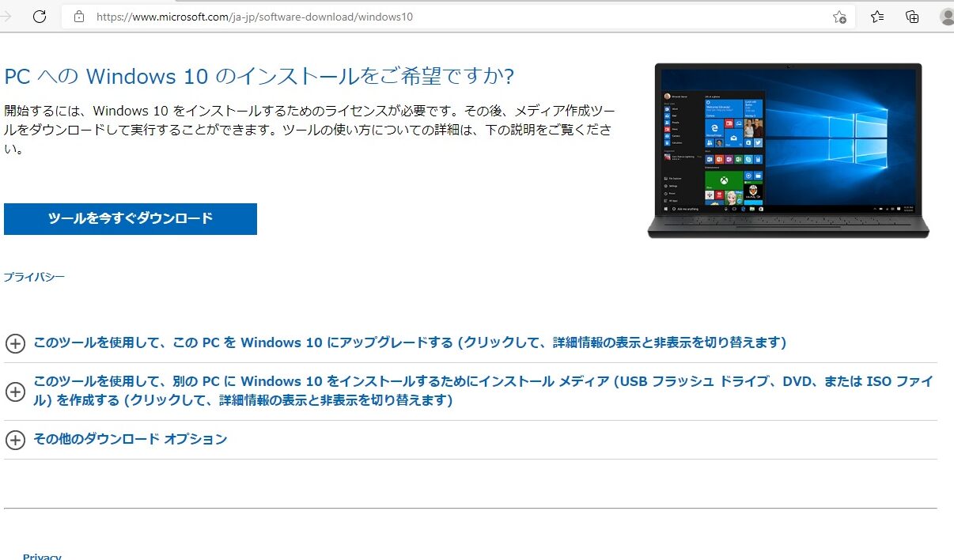Reload the page with the refresh icon
This screenshot has height=560, width=954.
(x=40, y=17)
